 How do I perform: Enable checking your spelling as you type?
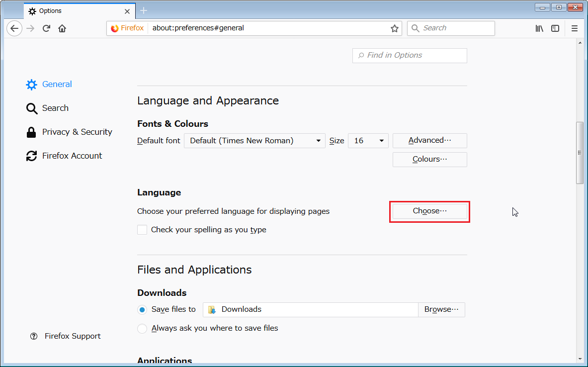coord(142,229)
